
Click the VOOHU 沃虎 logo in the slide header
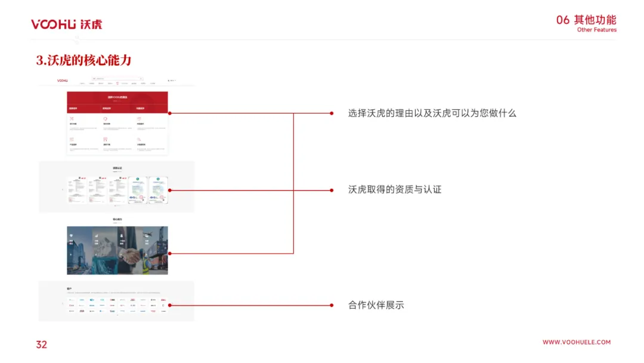pos(67,24)
